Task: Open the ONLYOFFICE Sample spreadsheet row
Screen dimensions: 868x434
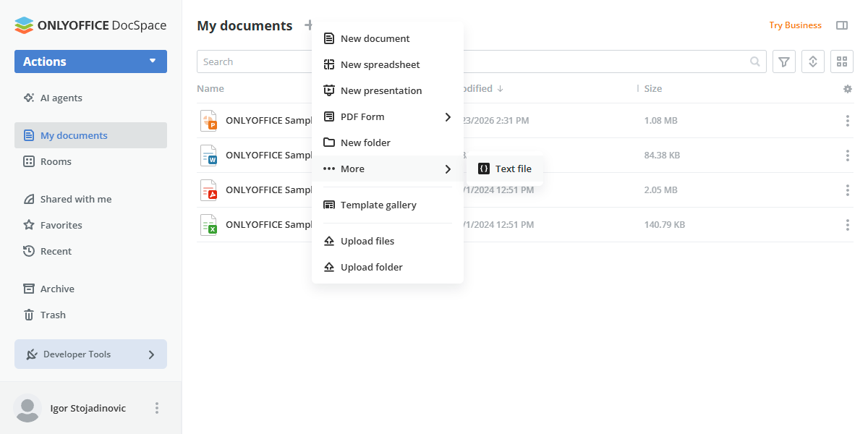Action: pyautogui.click(x=525, y=225)
